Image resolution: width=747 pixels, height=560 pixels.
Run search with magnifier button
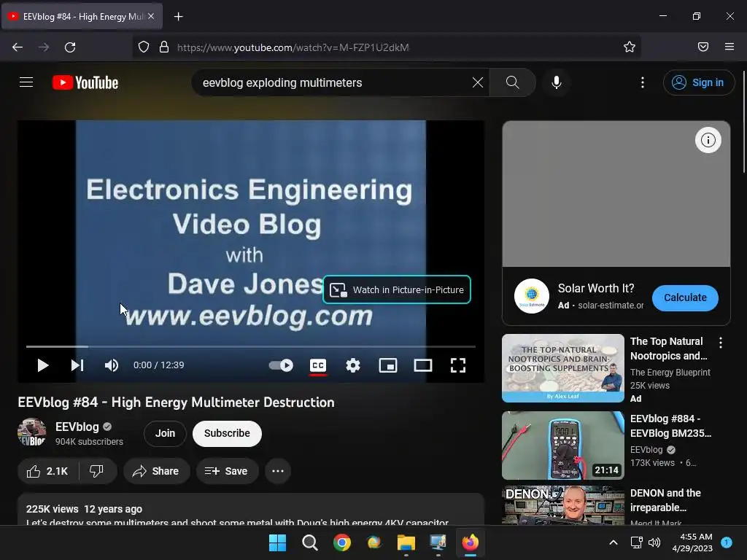click(513, 82)
